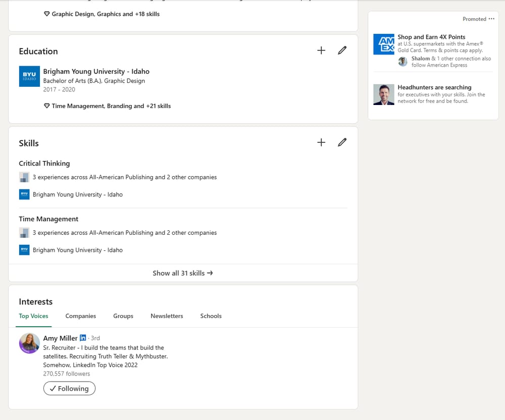Screen dimensions: 505x420
Task: Click company icon under Time Management experiences
Action: 24,233
